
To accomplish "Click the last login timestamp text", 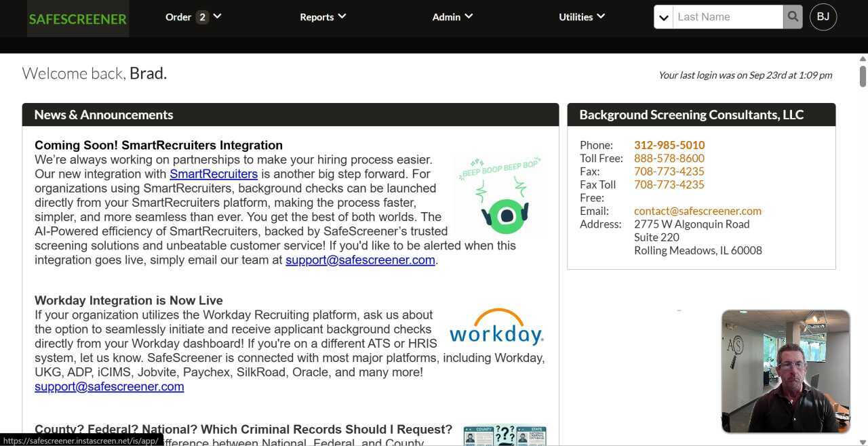I will [x=745, y=75].
